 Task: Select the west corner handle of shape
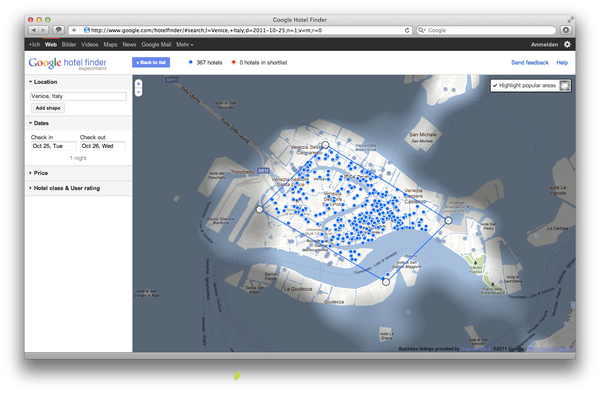[x=259, y=209]
